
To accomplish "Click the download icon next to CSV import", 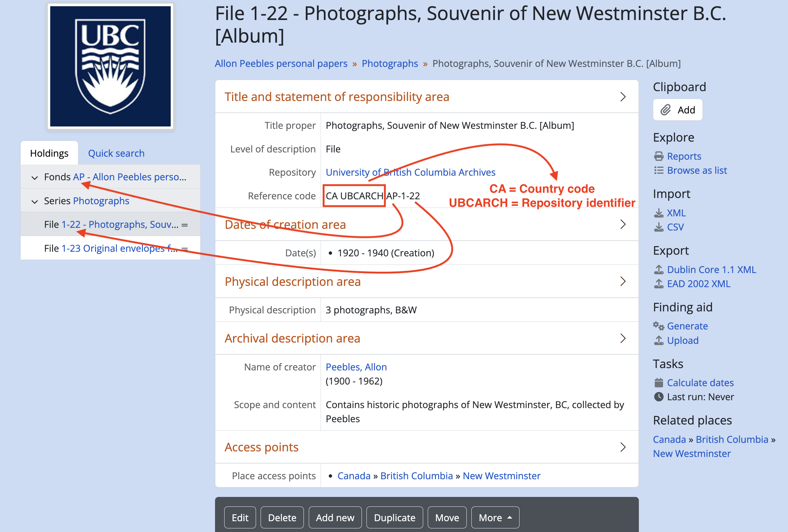I will click(659, 227).
